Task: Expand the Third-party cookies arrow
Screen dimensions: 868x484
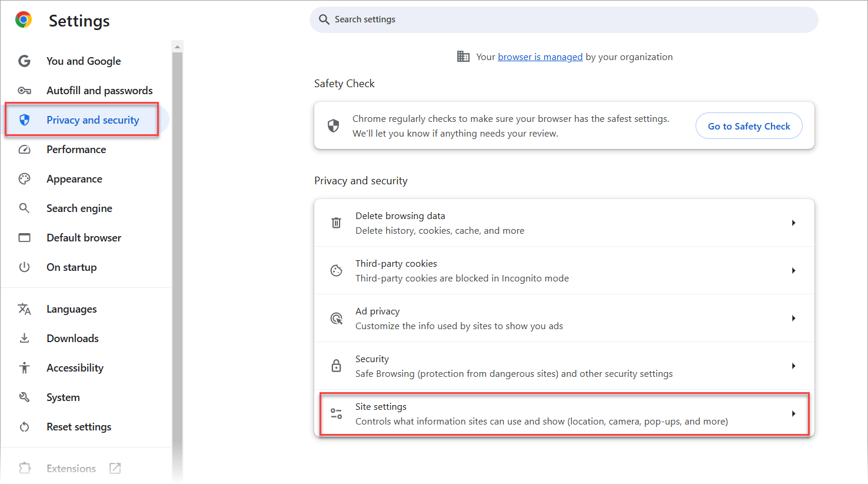Action: [794, 271]
